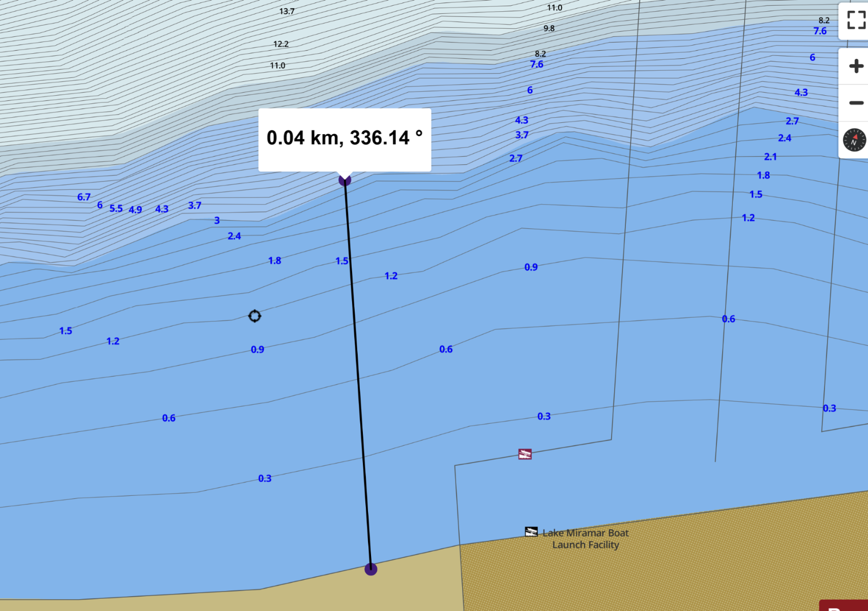Click the 0.04 km, 336.14 ° measurement tooltip

click(x=345, y=139)
